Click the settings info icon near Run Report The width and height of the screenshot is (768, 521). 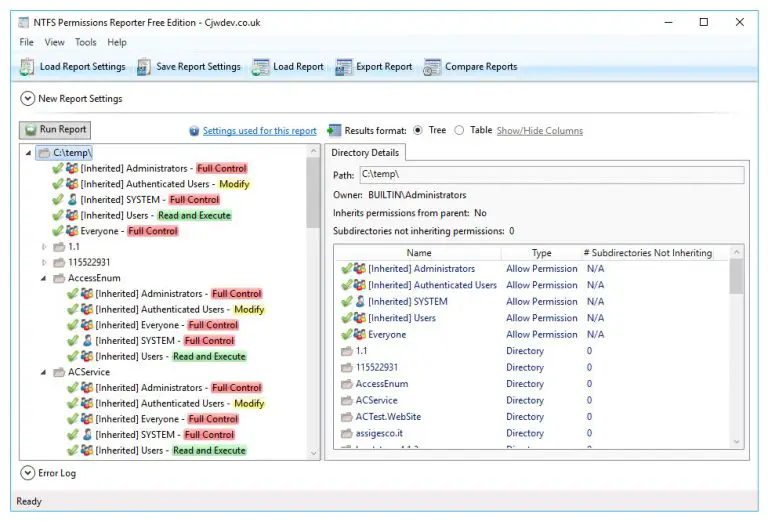(x=194, y=131)
